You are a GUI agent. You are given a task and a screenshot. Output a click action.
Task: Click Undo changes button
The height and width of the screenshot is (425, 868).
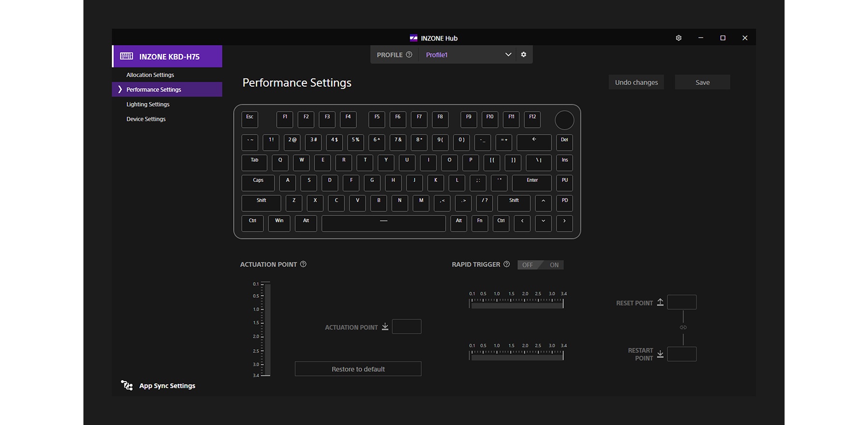(x=636, y=82)
